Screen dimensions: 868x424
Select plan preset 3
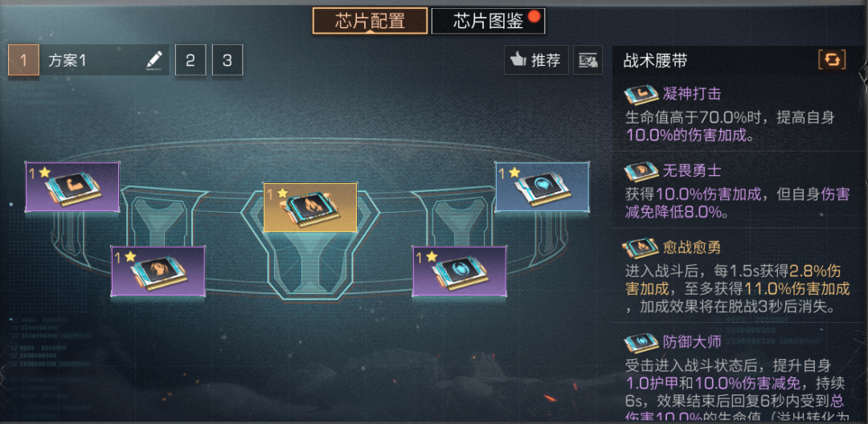coord(227,59)
